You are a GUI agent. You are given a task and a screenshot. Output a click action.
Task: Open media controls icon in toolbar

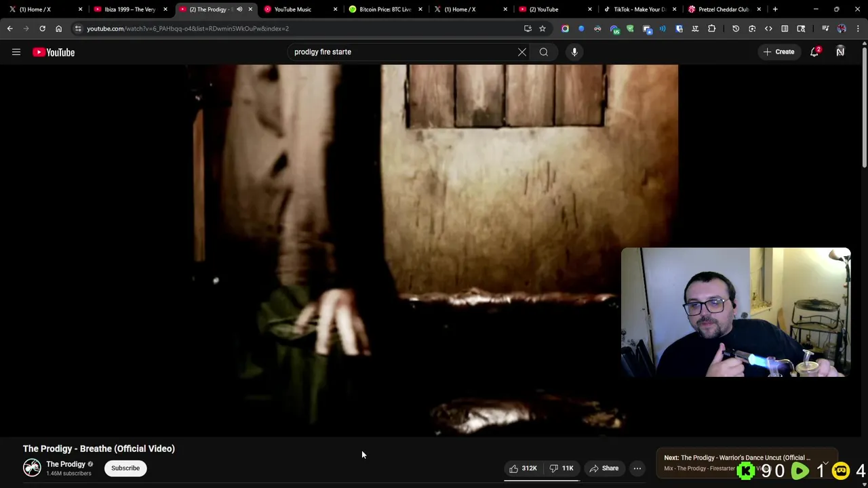(825, 28)
